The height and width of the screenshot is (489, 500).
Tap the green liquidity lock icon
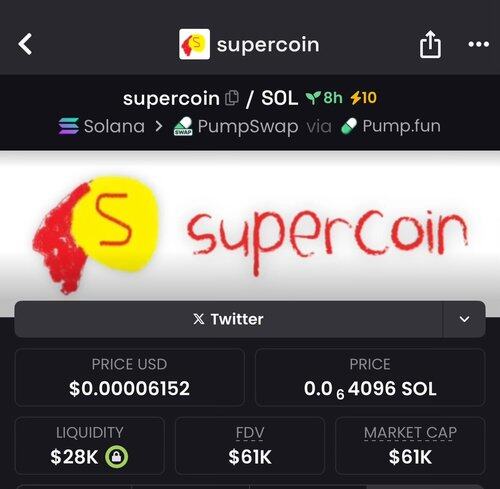pos(116,456)
